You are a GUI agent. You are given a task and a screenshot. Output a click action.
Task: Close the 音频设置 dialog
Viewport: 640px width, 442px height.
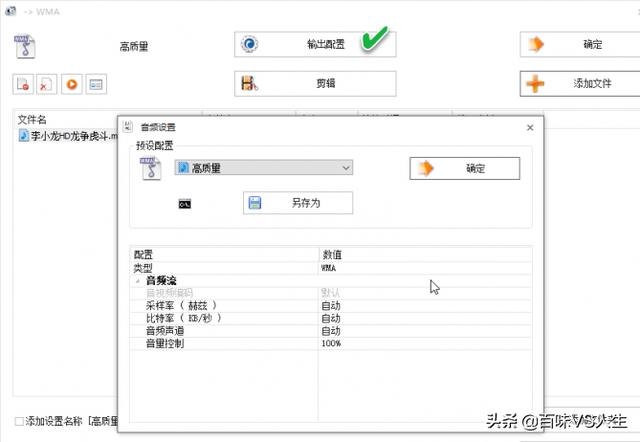point(530,128)
